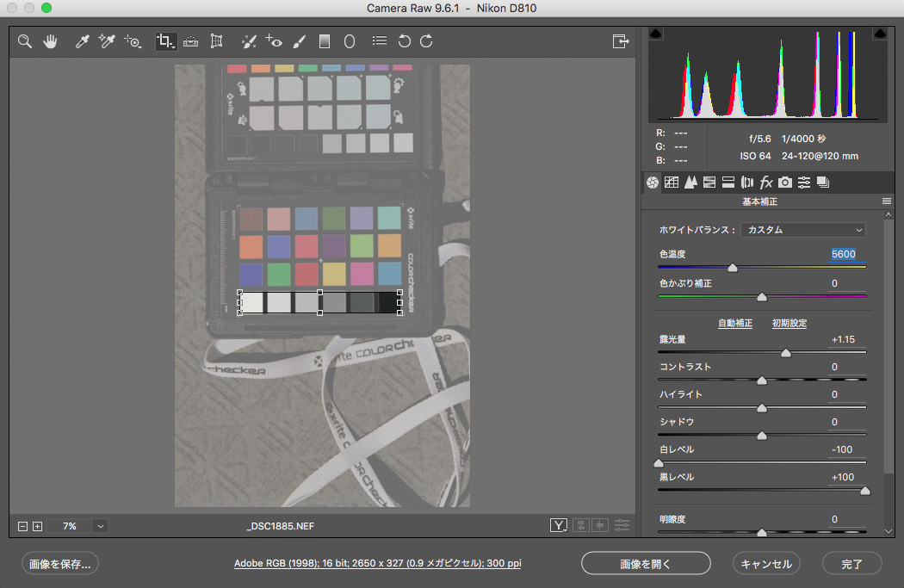Open the Basic panel tab
The width and height of the screenshot is (904, 588).
point(653,183)
